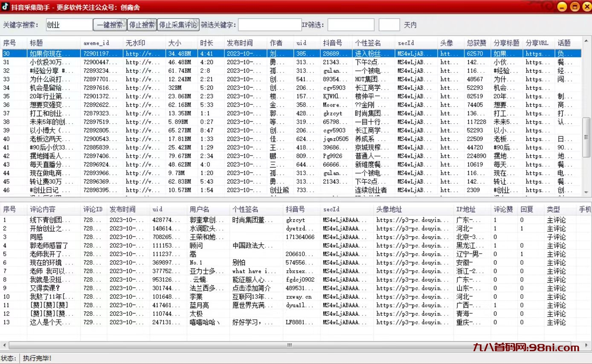This screenshot has width=592, height=364.
Task: Click video table scroll-up arrow
Action: tap(586, 40)
